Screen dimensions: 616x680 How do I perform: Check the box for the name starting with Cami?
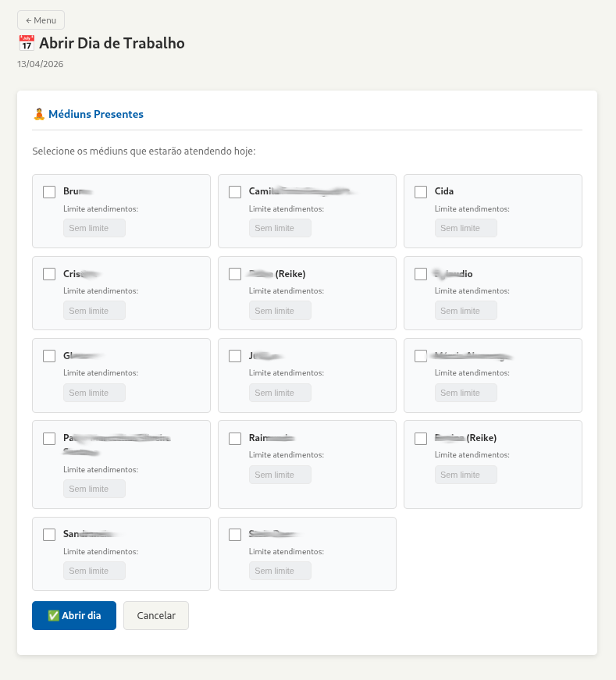click(x=235, y=192)
